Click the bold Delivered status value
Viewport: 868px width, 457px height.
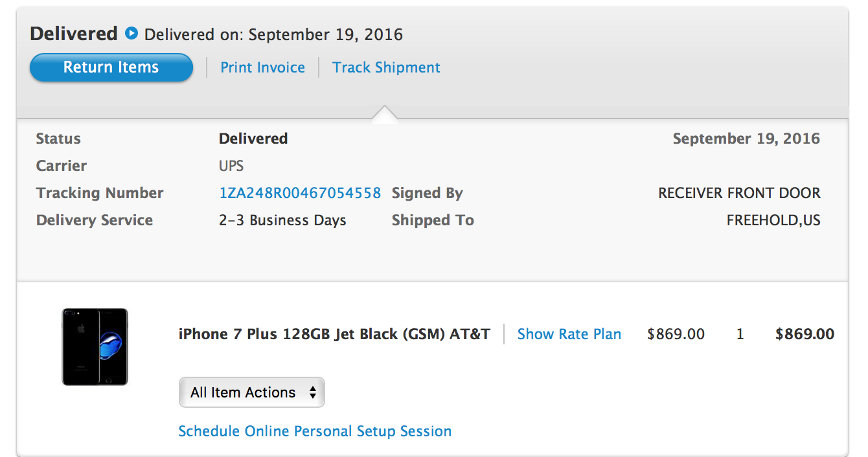[253, 139]
